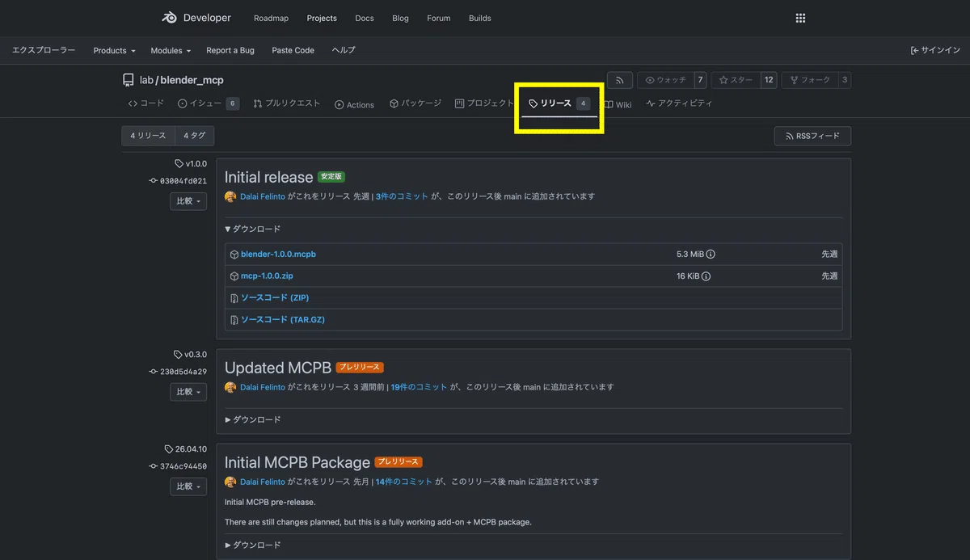970x560 pixels.
Task: Click the file icon beside ソースコード (ZIP)
Action: (x=234, y=298)
